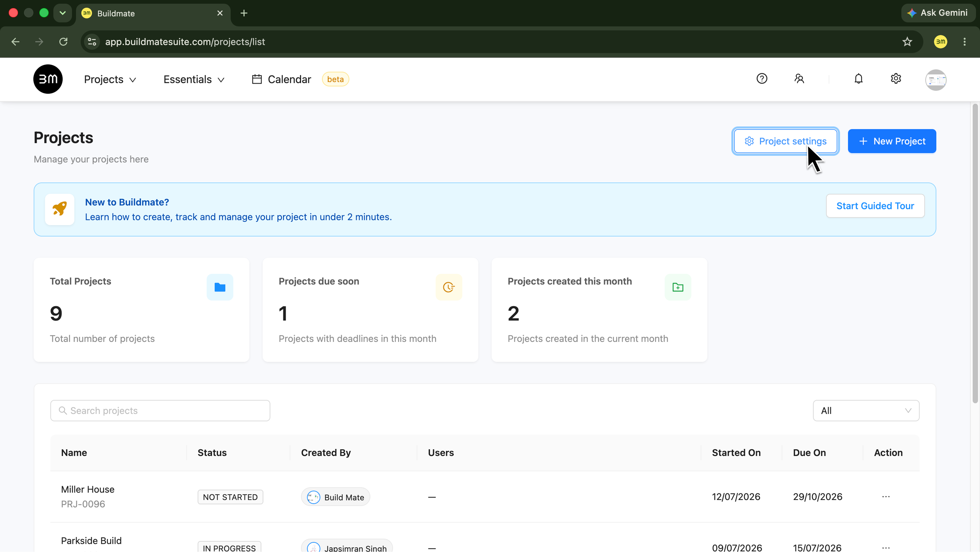
Task: Open the Chrome profile badge
Action: 941,42
